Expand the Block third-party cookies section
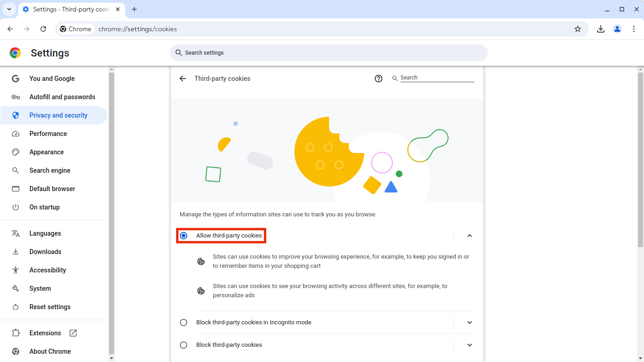 [x=469, y=345]
